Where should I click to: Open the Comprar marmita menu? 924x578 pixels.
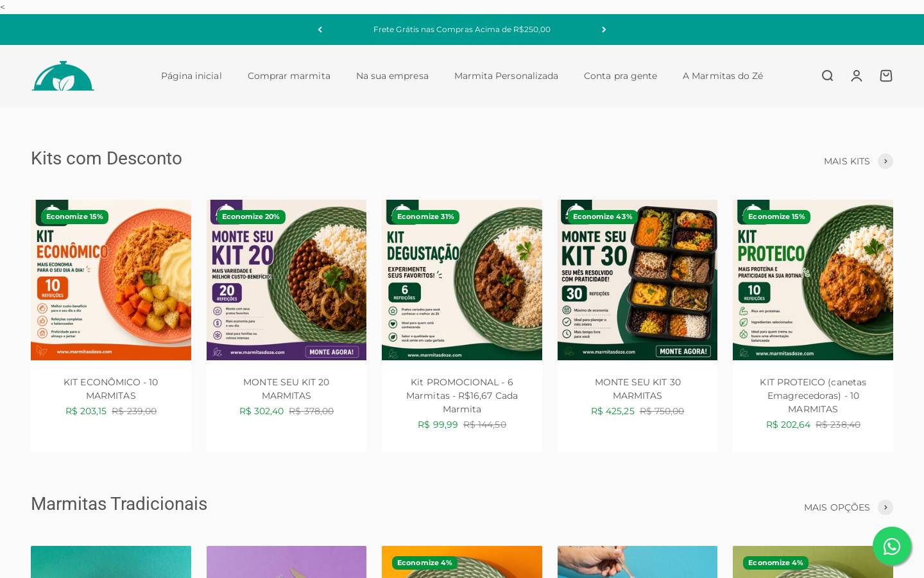[289, 76]
